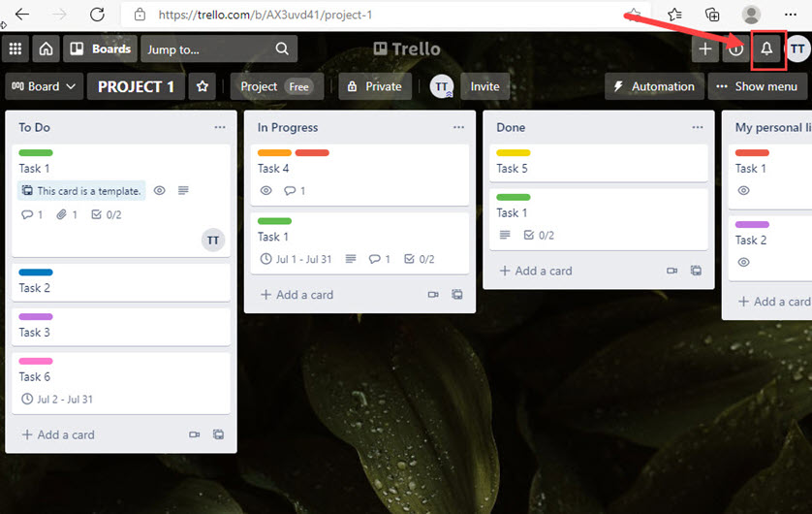Viewport: 812px width, 514px height.
Task: Click the video camera icon in To Do footer
Action: (194, 434)
